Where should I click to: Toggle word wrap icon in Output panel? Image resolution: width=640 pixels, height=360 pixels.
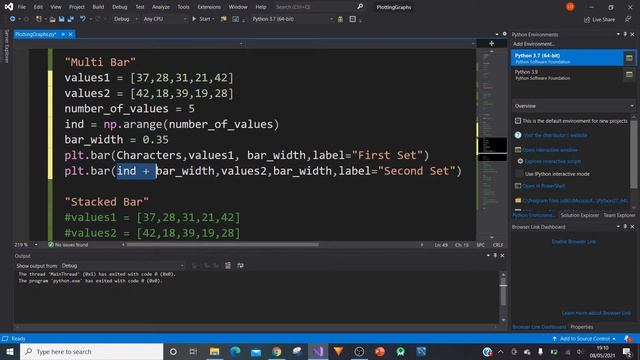tap(240, 266)
